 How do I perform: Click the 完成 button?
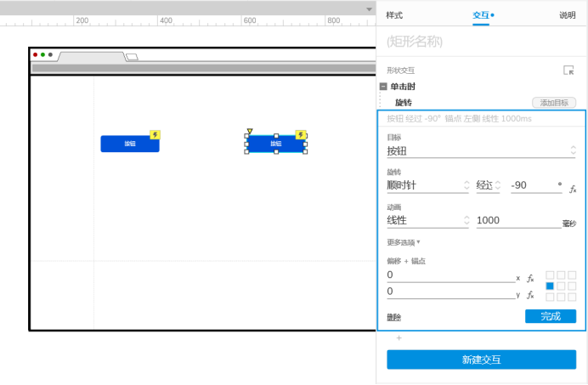coord(551,316)
